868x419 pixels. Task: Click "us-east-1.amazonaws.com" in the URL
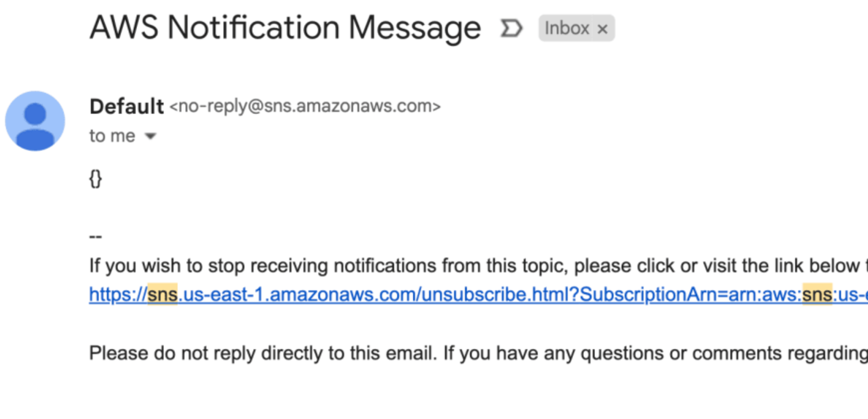click(x=300, y=294)
